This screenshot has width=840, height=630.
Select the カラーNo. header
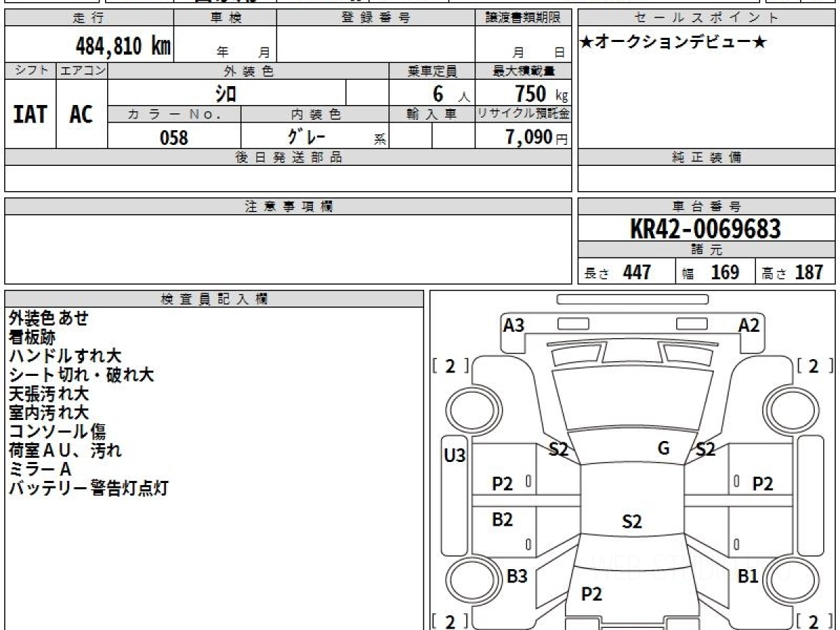(x=174, y=114)
